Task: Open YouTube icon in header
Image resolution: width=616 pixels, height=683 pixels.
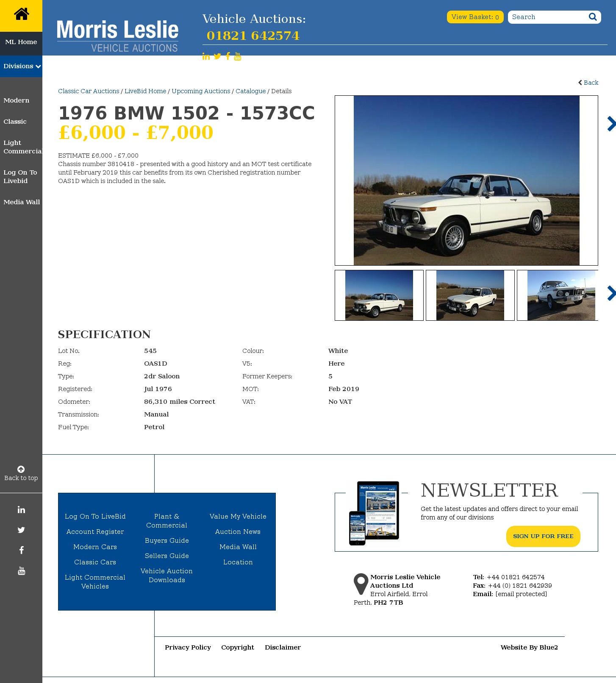Action: pyautogui.click(x=238, y=56)
